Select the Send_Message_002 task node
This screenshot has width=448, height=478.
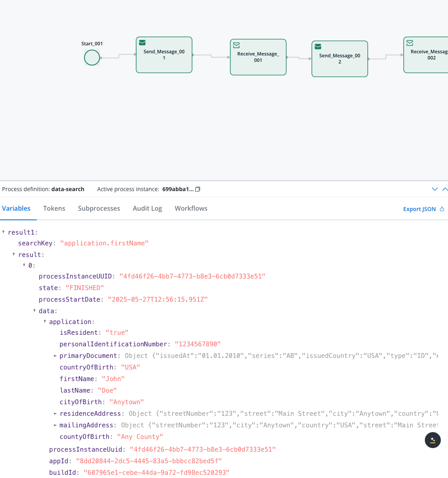(340, 59)
